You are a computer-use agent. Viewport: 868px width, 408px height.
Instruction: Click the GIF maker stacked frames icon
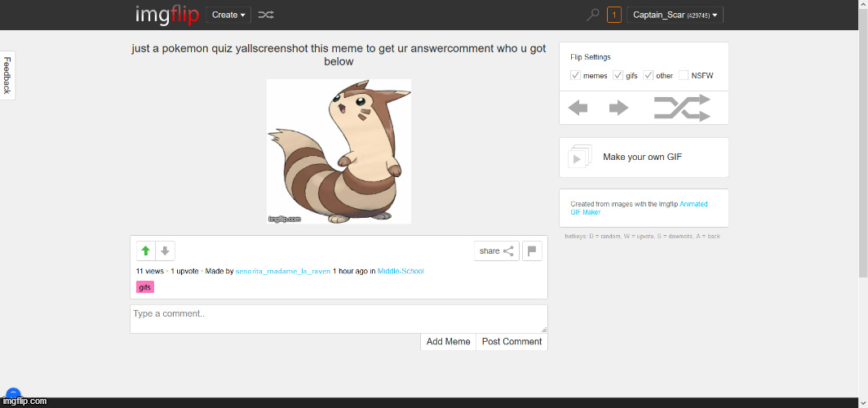tap(580, 157)
